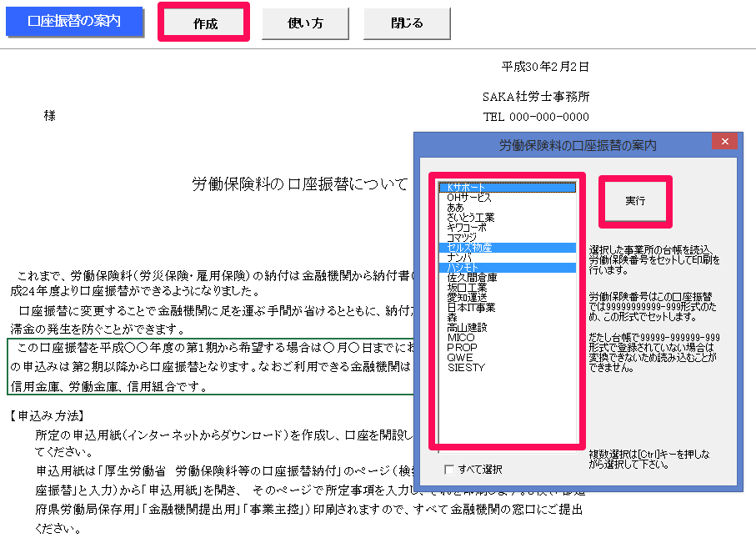Click the SAKA社労士事務所 text
The image size is (756, 543).
pos(536,97)
